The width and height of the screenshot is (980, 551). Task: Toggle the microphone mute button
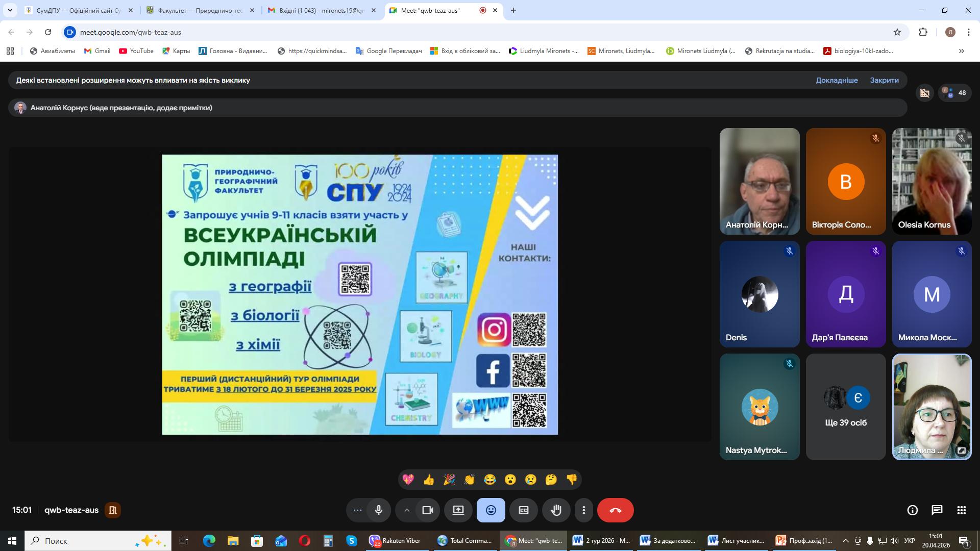coord(378,510)
